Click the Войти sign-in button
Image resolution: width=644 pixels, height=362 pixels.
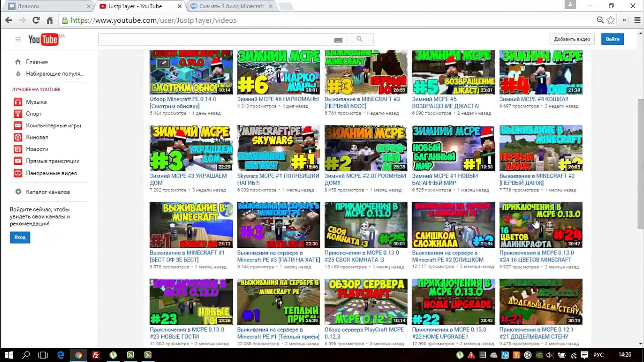click(x=612, y=39)
